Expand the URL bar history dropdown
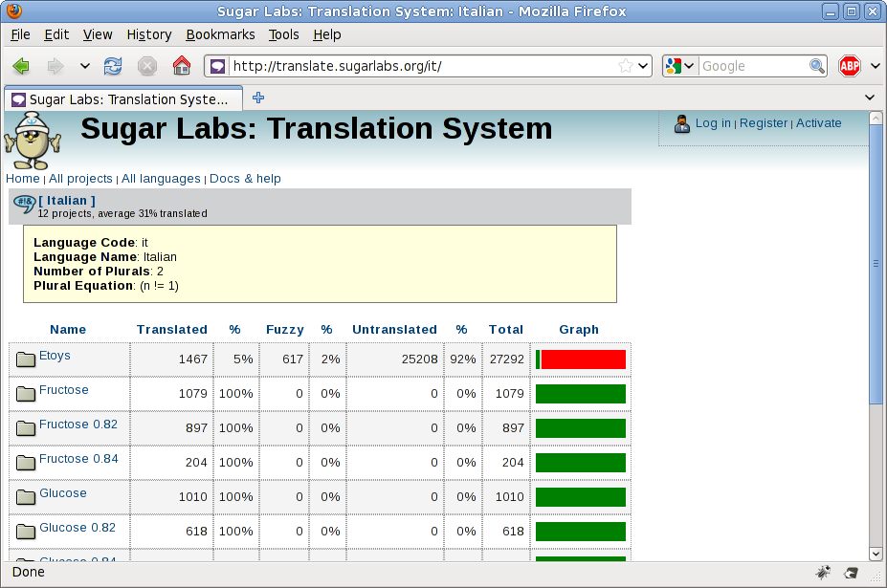 [x=643, y=66]
